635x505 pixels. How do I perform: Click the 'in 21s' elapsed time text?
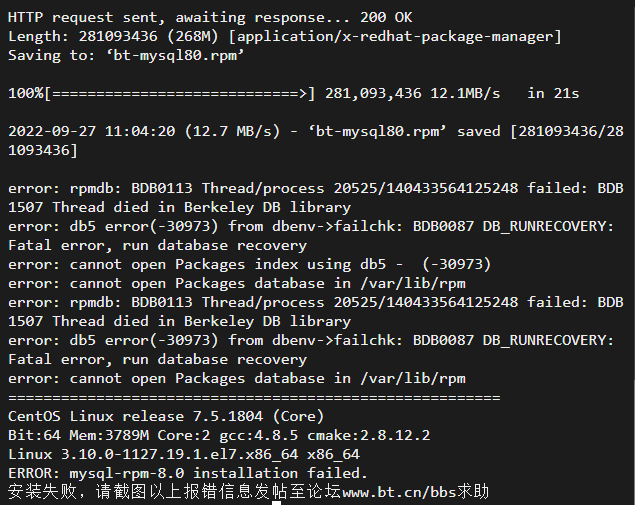tap(553, 94)
